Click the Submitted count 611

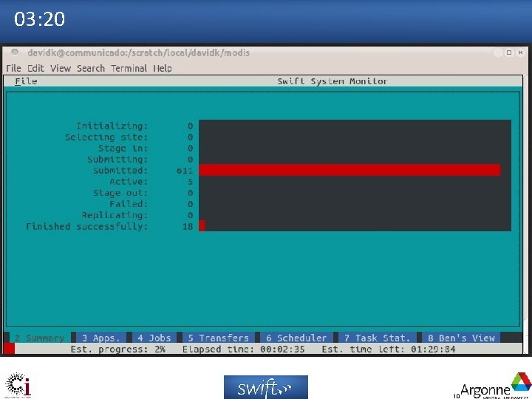tap(185, 171)
